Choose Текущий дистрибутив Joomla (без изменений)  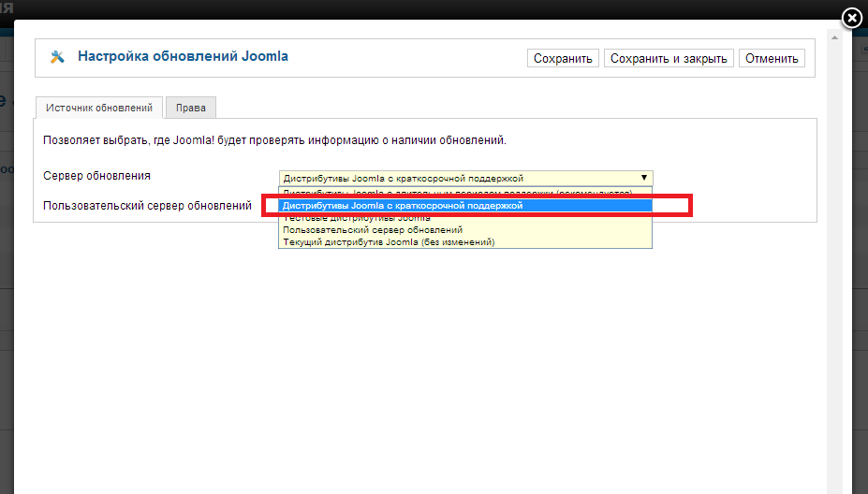tap(388, 241)
